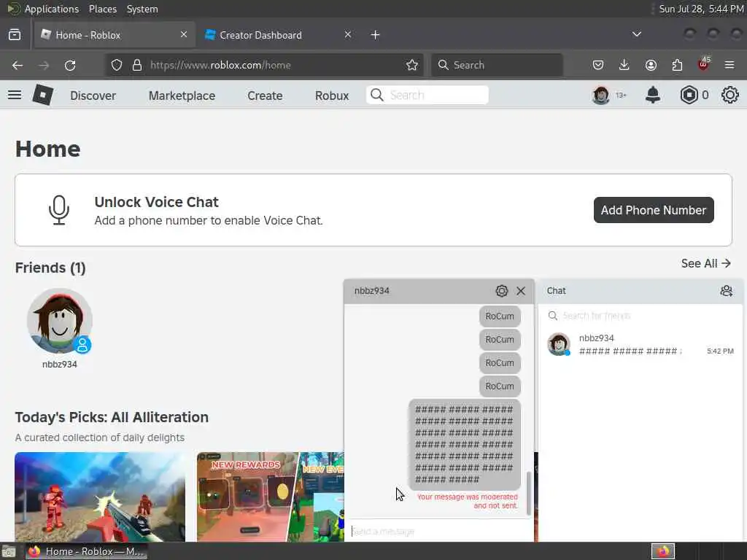Click the moderated hashtag message bubble

[x=465, y=445]
